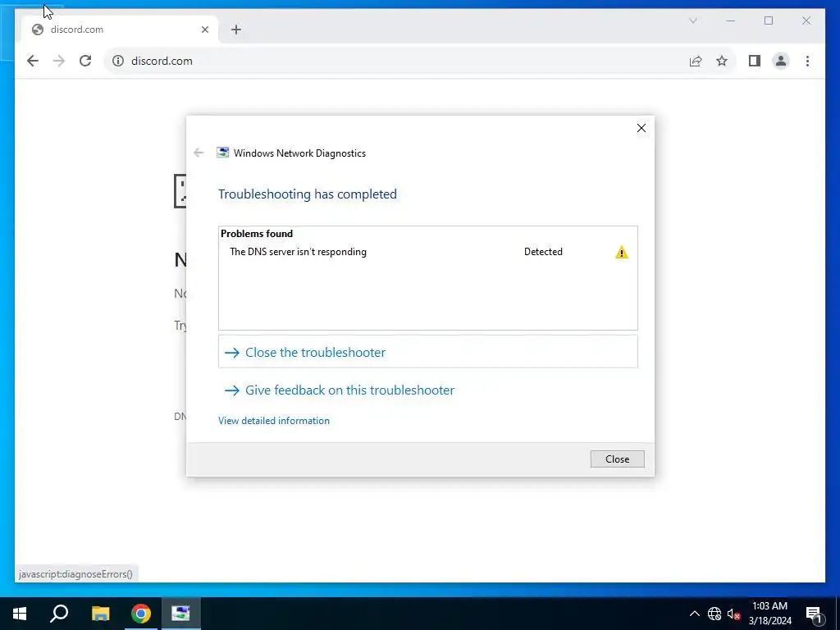Open Chrome side panel
This screenshot has width=840, height=630.
click(755, 61)
